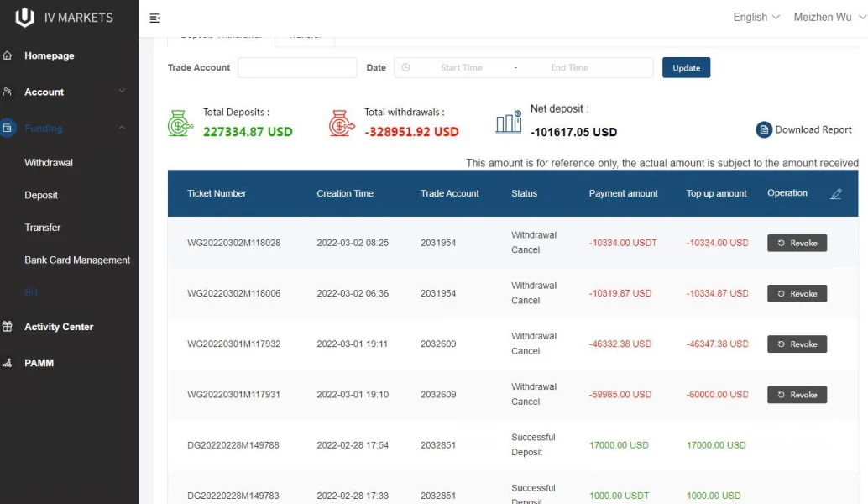
Task: Collapse the Funding menu chevron
Action: click(122, 129)
